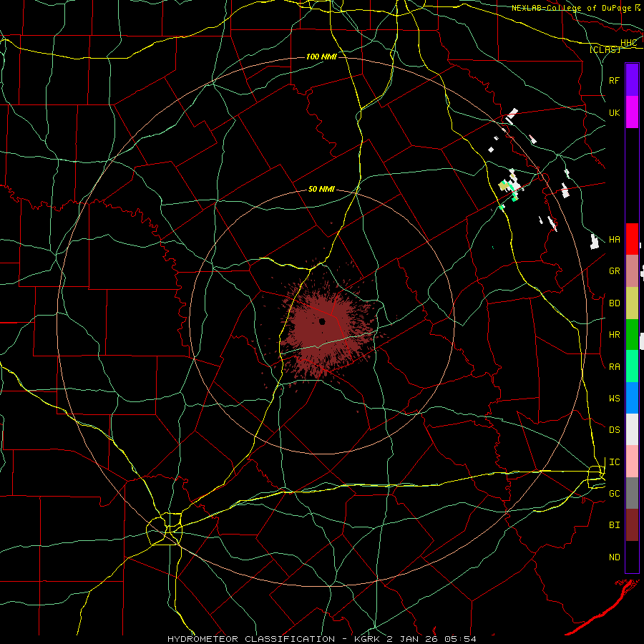Click the black radar site dot at center
Image resolution: width=644 pixels, height=644 pixels.
pos(322,321)
